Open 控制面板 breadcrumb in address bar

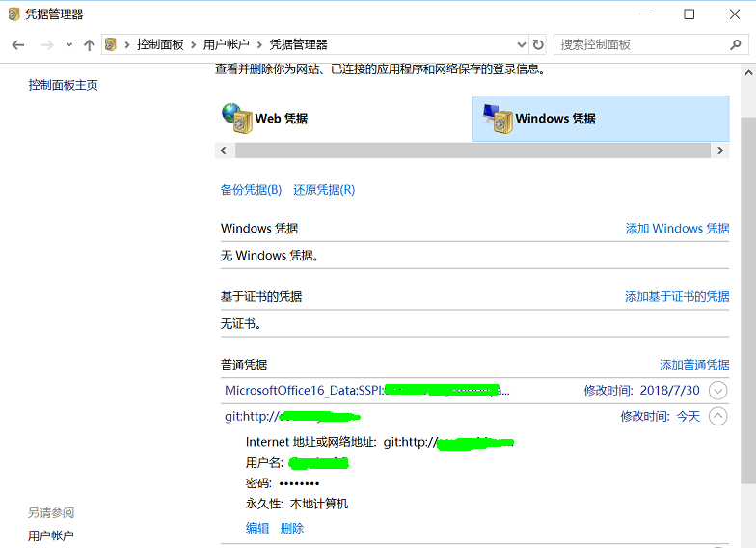click(x=160, y=44)
